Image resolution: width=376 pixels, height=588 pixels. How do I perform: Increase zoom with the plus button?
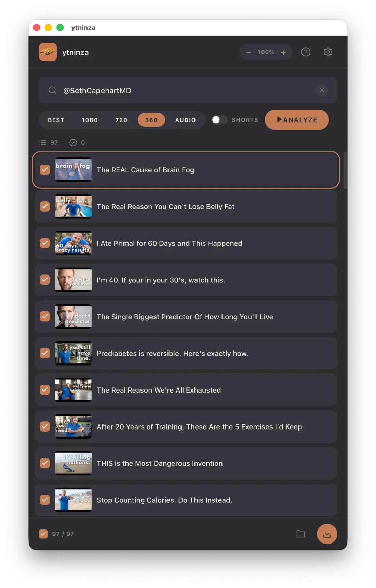(x=283, y=52)
